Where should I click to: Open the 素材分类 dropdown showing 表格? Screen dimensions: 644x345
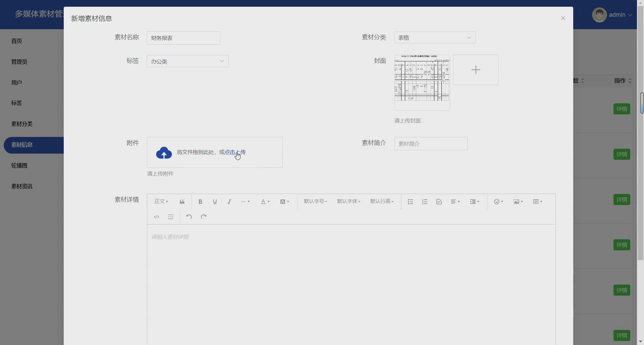click(x=435, y=38)
